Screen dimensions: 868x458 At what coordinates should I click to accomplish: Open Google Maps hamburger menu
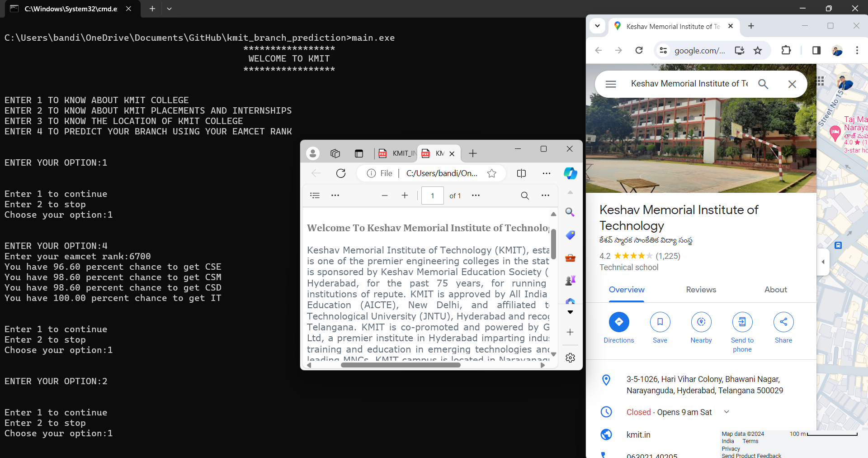[611, 84]
